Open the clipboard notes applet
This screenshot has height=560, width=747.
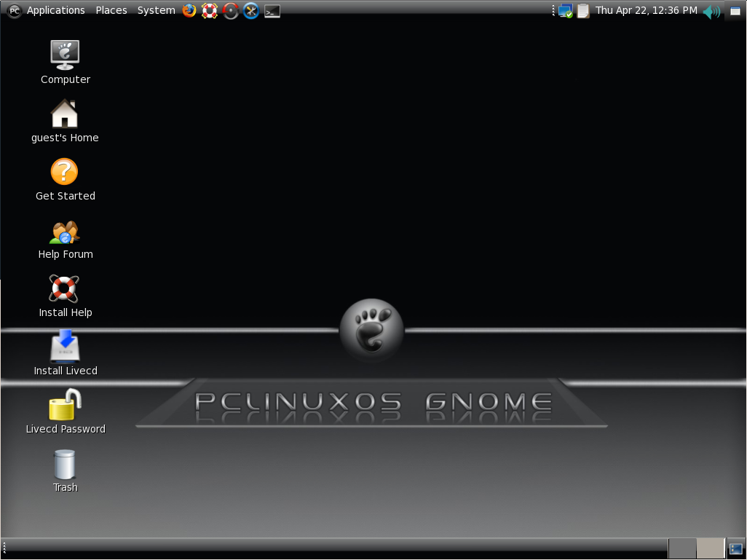[x=583, y=11]
